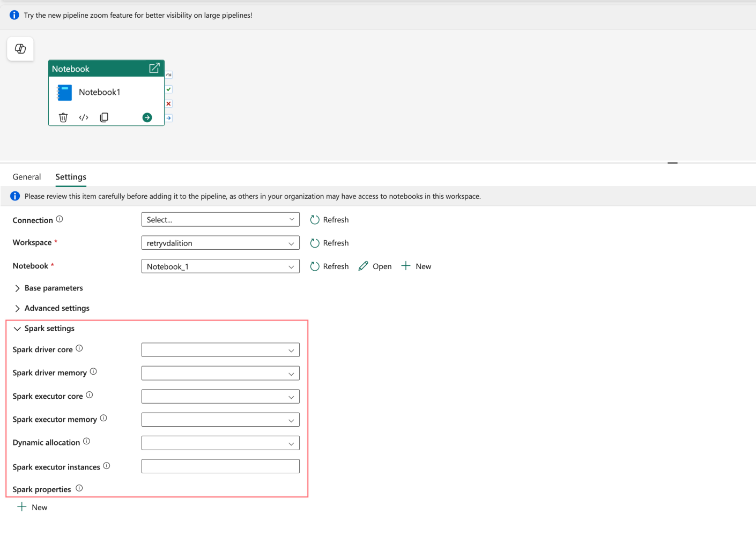
Task: Open the selected notebook with Open button
Action: (x=375, y=266)
